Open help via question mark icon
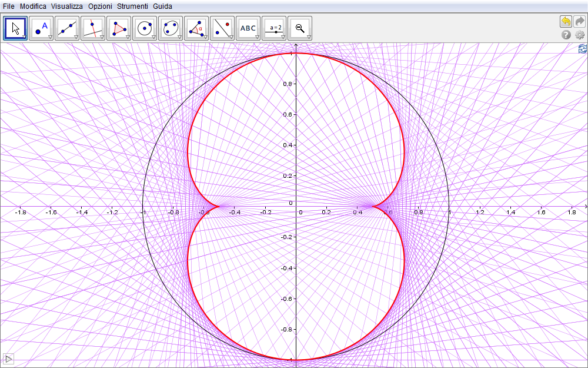588x368 pixels. (x=566, y=35)
